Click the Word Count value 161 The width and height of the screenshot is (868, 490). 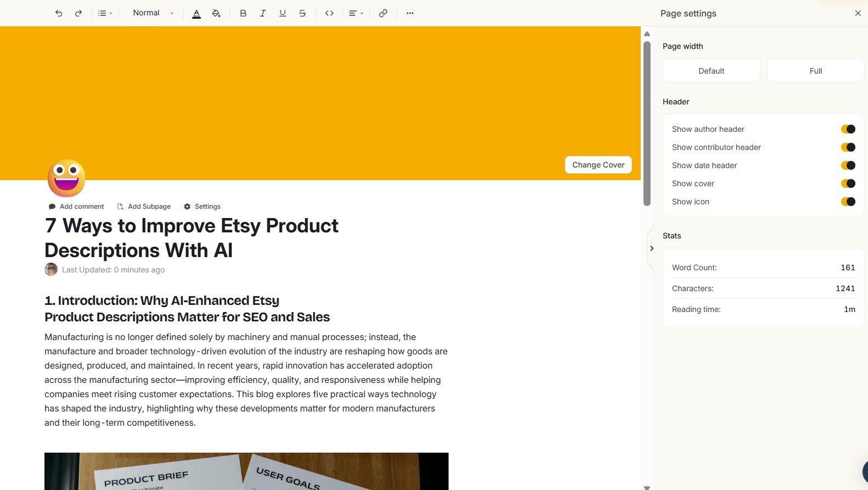848,268
